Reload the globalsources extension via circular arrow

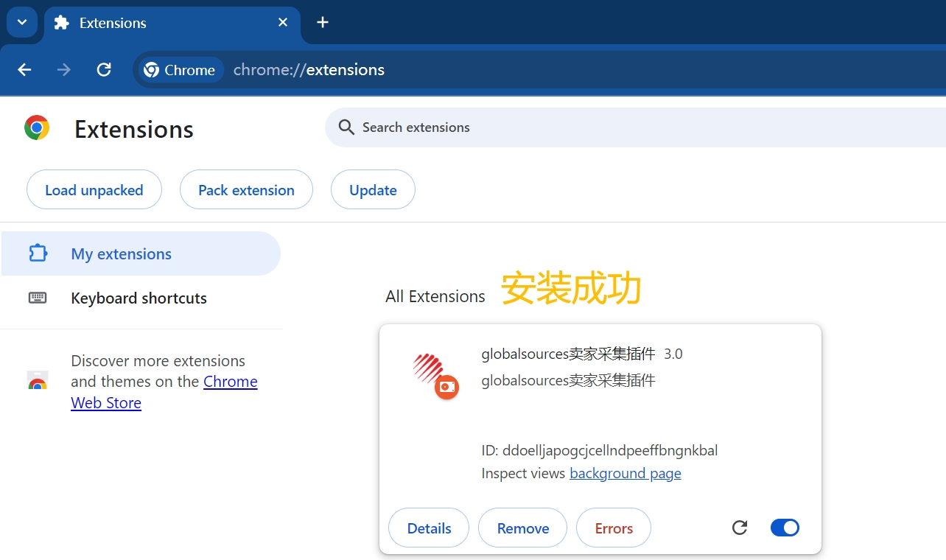740,528
